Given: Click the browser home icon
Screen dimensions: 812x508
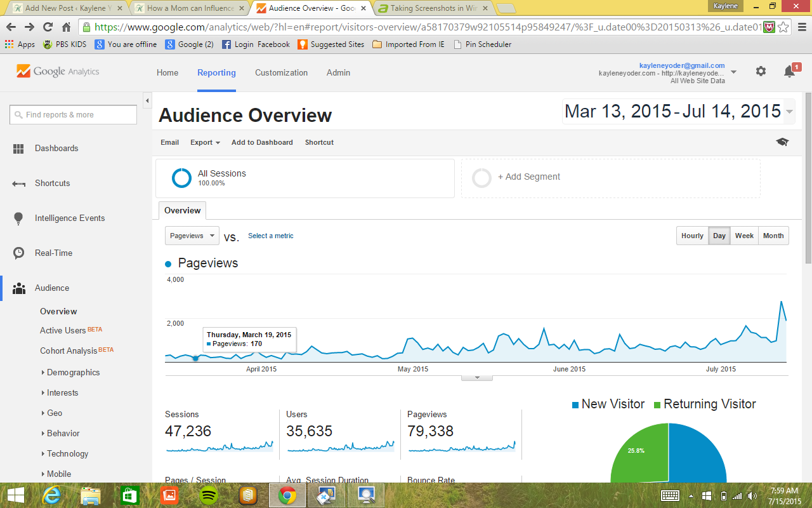Looking at the screenshot, I should (x=66, y=27).
